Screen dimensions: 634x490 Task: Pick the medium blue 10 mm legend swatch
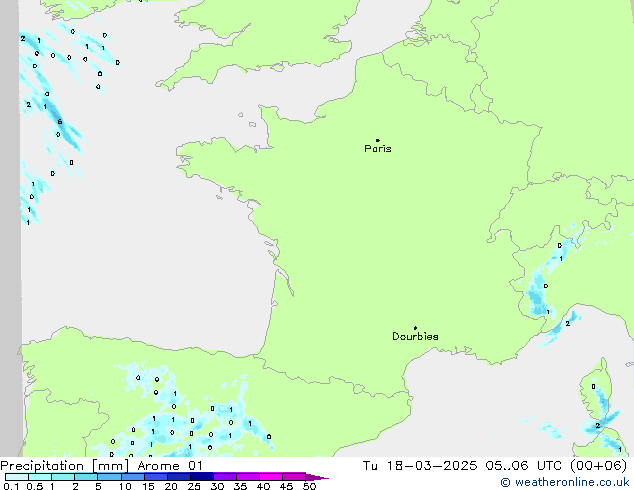(133, 477)
